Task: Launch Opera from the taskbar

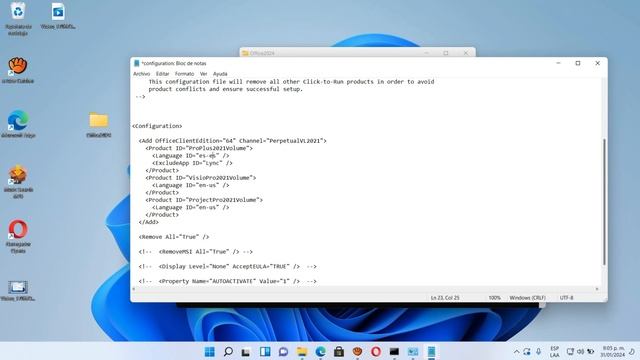Action: pos(376,351)
